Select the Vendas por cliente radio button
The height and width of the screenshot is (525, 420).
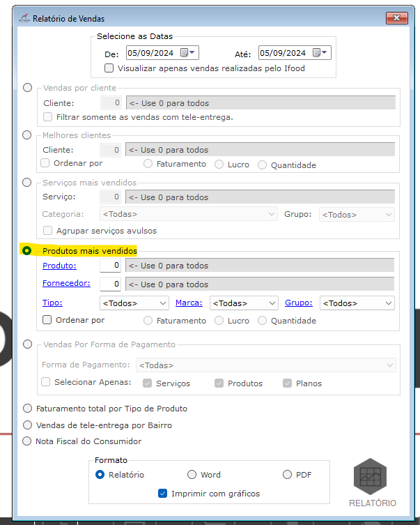[x=27, y=88]
